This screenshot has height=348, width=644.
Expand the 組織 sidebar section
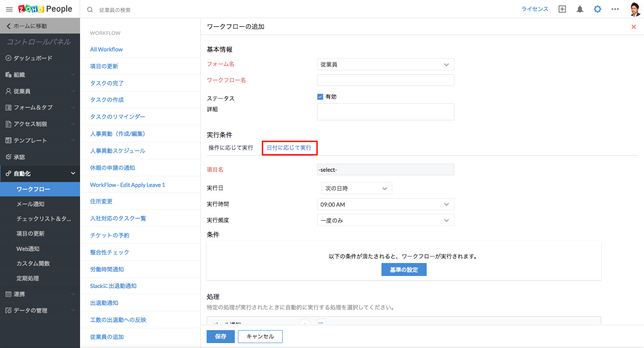tap(40, 75)
